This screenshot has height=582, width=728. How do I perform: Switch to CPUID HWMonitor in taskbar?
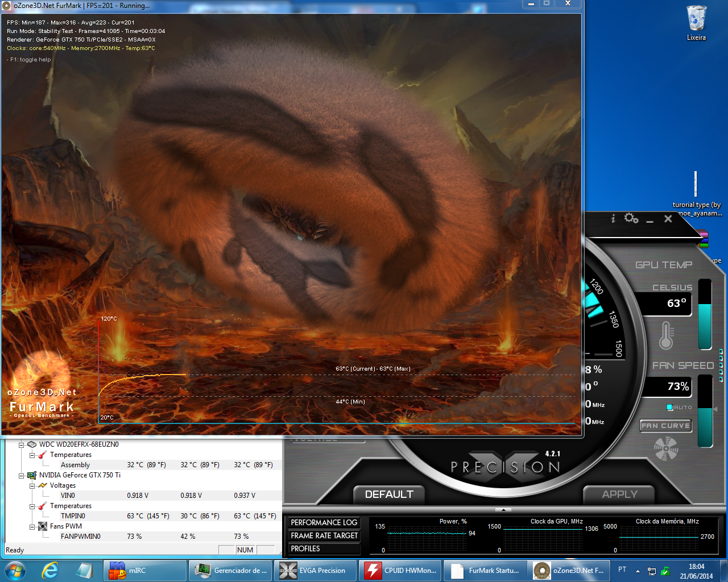pos(400,571)
